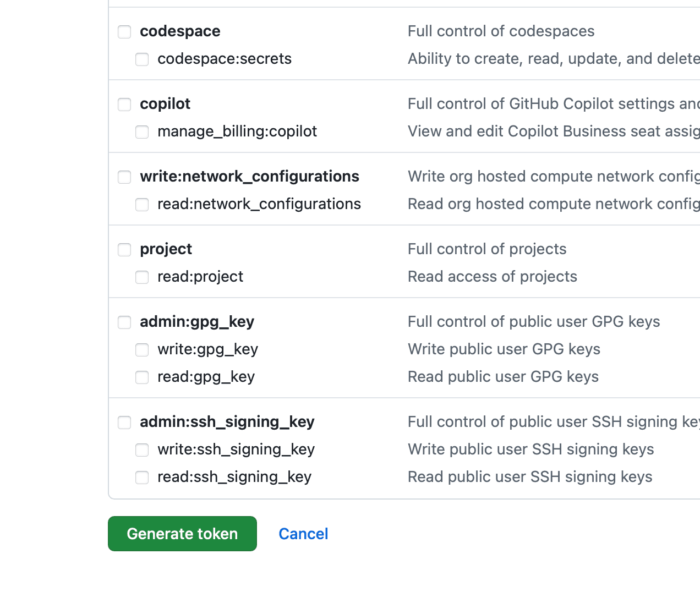The height and width of the screenshot is (614, 700).
Task: Enable the project scope checkbox
Action: click(x=124, y=250)
